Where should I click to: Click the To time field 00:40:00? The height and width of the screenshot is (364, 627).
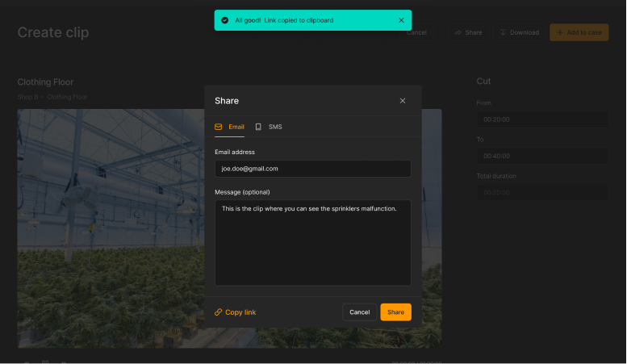542,156
